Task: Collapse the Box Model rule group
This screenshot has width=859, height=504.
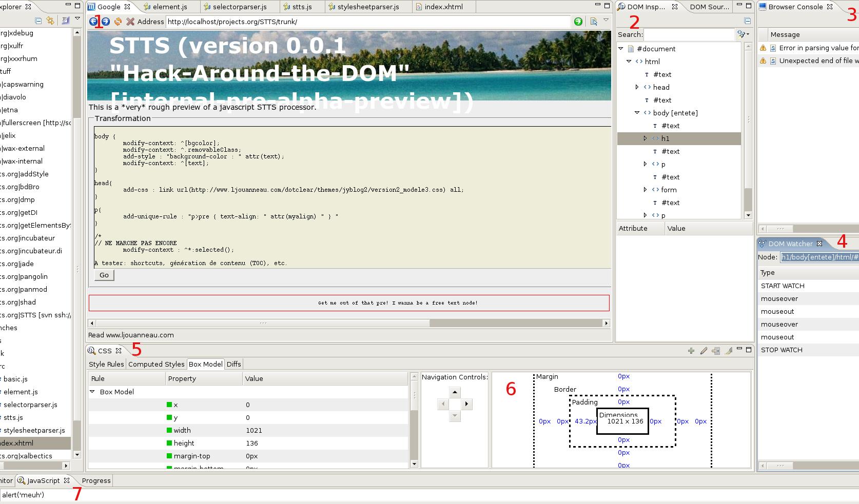Action: pos(92,392)
